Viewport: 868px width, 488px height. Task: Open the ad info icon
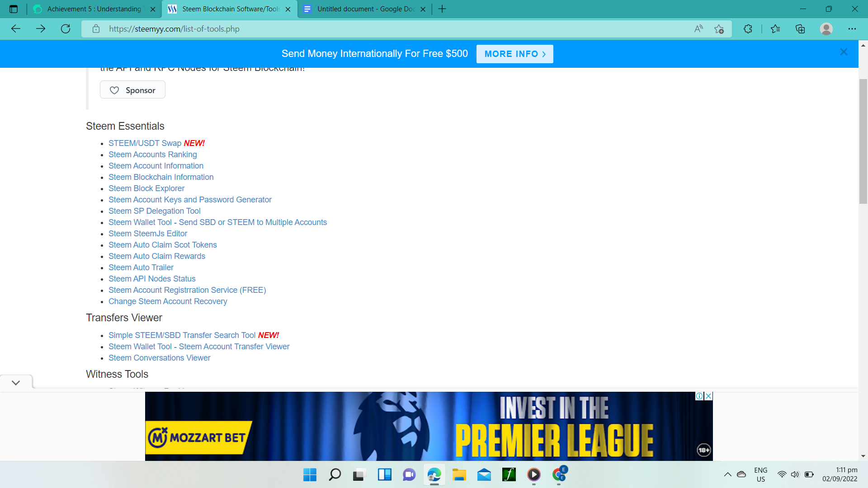click(699, 396)
